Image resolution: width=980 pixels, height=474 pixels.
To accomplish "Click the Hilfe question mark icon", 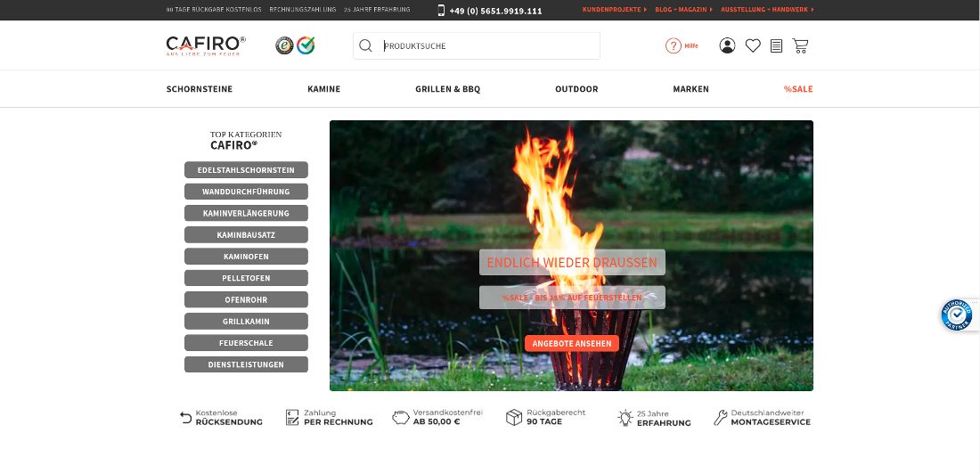I will [x=674, y=45].
